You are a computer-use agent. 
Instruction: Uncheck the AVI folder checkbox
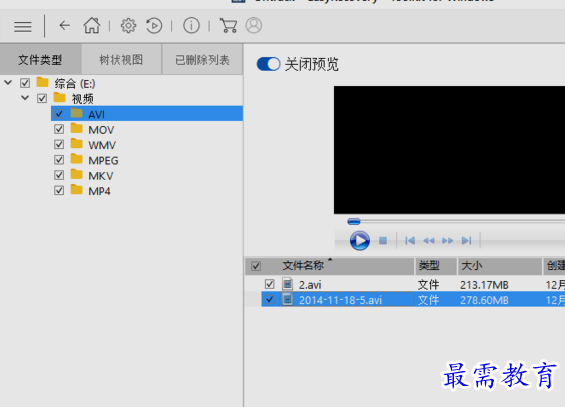pyautogui.click(x=59, y=114)
